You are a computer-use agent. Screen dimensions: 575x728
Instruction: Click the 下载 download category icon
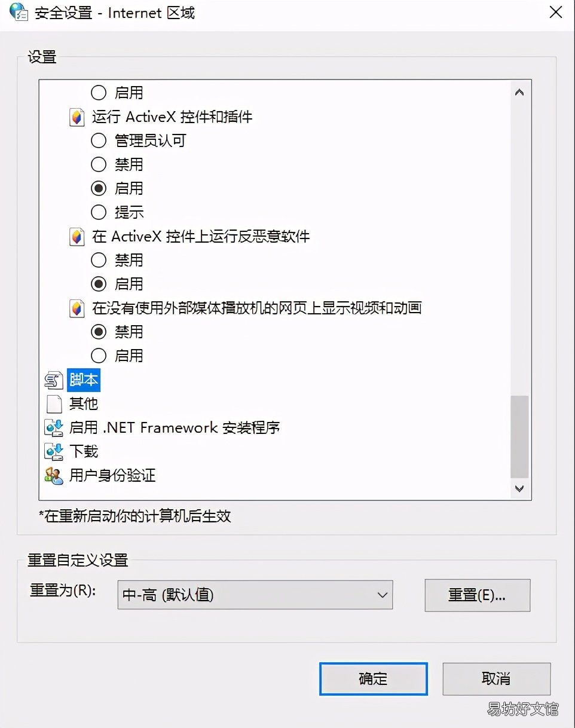click(x=54, y=452)
